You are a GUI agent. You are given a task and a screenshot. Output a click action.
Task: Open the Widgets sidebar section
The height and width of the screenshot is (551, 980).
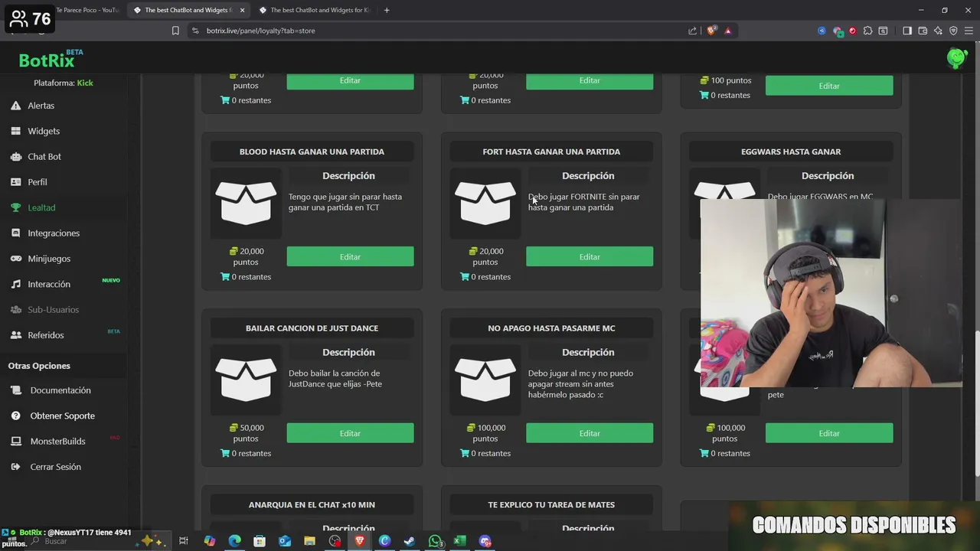coord(44,131)
